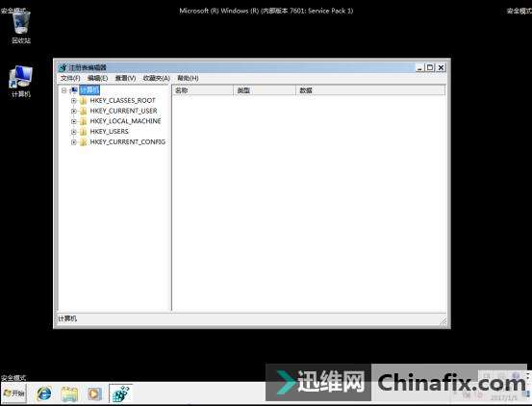Expand the HKEY_LOCAL_MACHINE key
This screenshot has height=406, width=532.
click(x=73, y=121)
